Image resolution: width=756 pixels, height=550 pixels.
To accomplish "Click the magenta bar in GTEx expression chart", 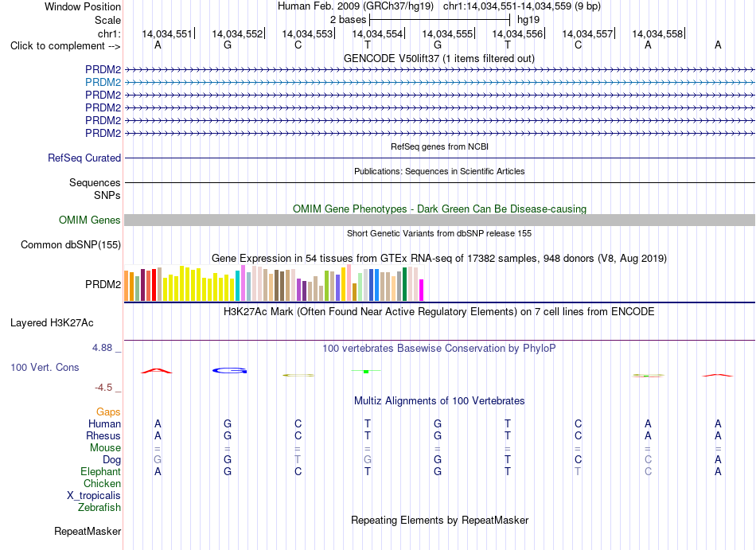I will 421,290.
